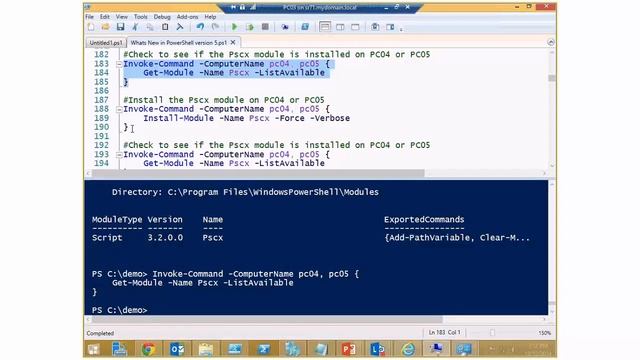Run the script with the green play icon
Viewport: 640px width, 360px height.
[x=234, y=27]
